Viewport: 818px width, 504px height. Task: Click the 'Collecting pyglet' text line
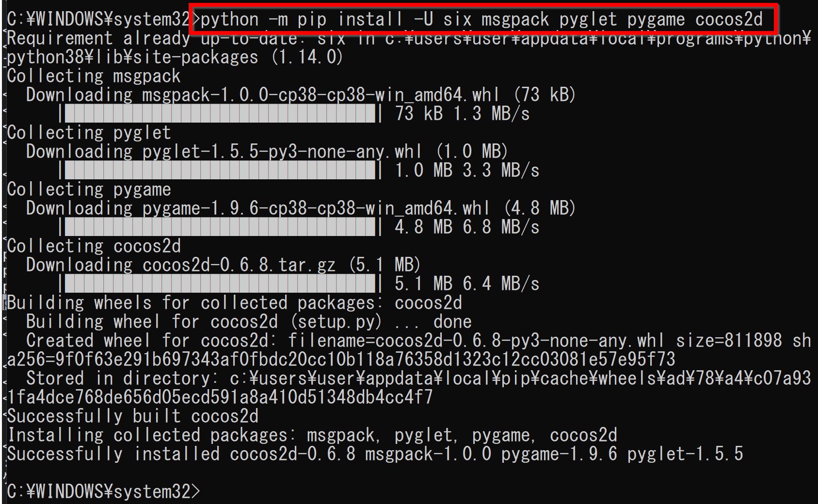click(x=89, y=133)
